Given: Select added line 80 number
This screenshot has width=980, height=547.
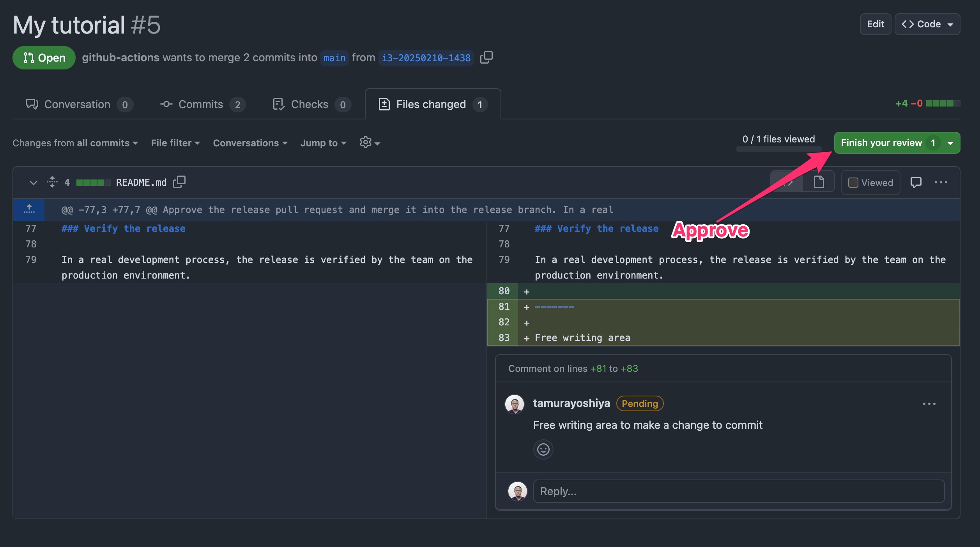Looking at the screenshot, I should [x=503, y=291].
